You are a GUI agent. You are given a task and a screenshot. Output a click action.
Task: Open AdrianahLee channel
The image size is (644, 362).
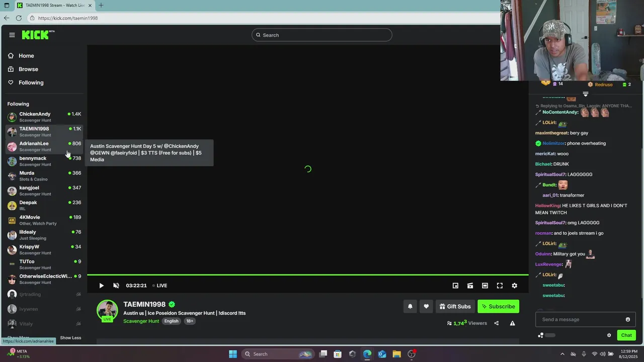pyautogui.click(x=44, y=146)
